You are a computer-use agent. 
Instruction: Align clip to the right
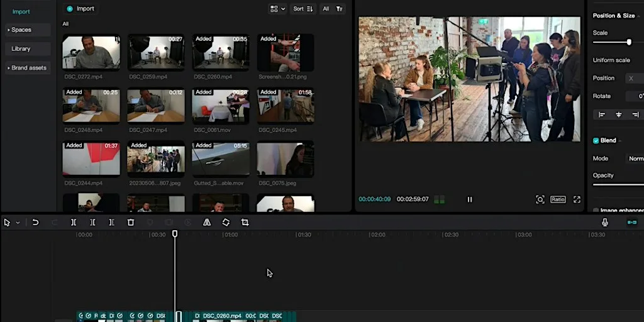click(635, 114)
